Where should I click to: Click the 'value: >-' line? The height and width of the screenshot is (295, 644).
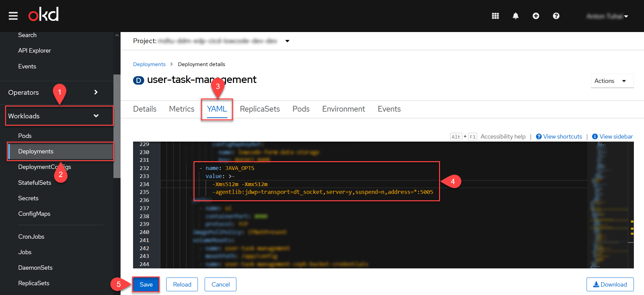(220, 176)
